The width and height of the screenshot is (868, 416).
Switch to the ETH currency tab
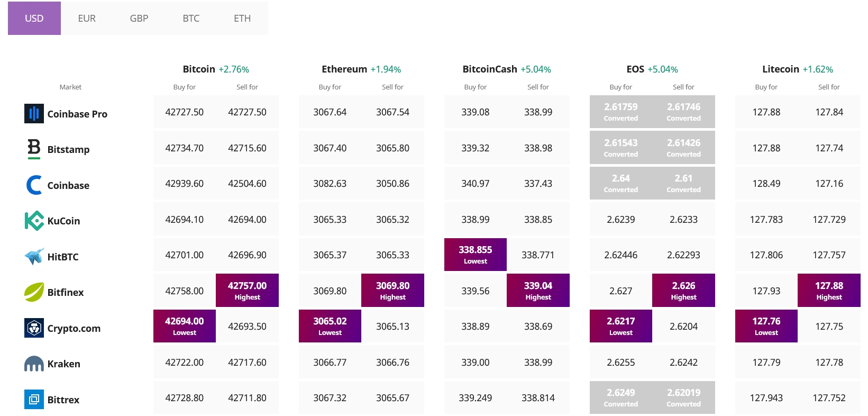(x=242, y=19)
